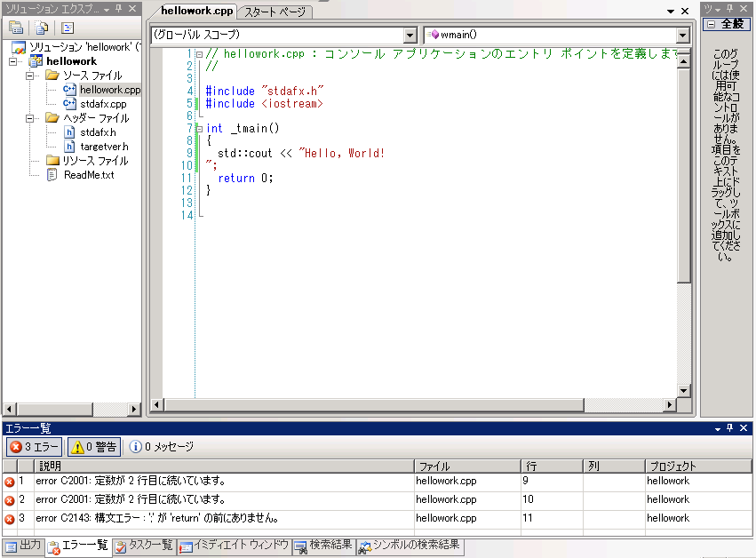
Task: Sort error list by ファイル column
Action: tap(467, 466)
